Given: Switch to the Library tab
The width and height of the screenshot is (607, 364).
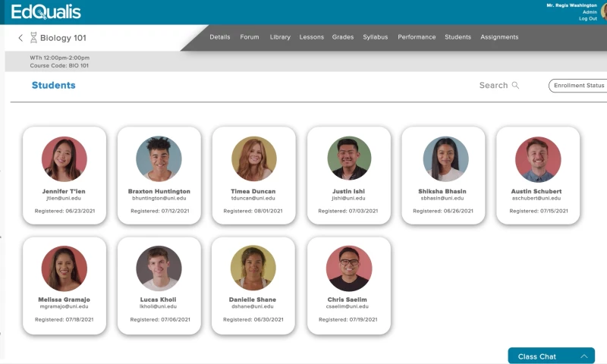Looking at the screenshot, I should tap(280, 37).
